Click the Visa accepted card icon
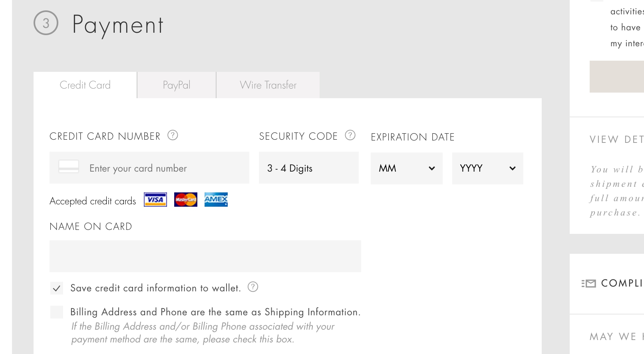 pyautogui.click(x=155, y=200)
